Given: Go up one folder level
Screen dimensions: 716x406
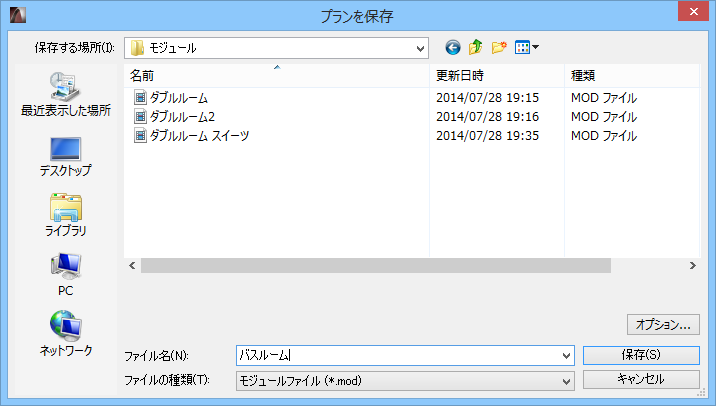Looking at the screenshot, I should click(475, 47).
